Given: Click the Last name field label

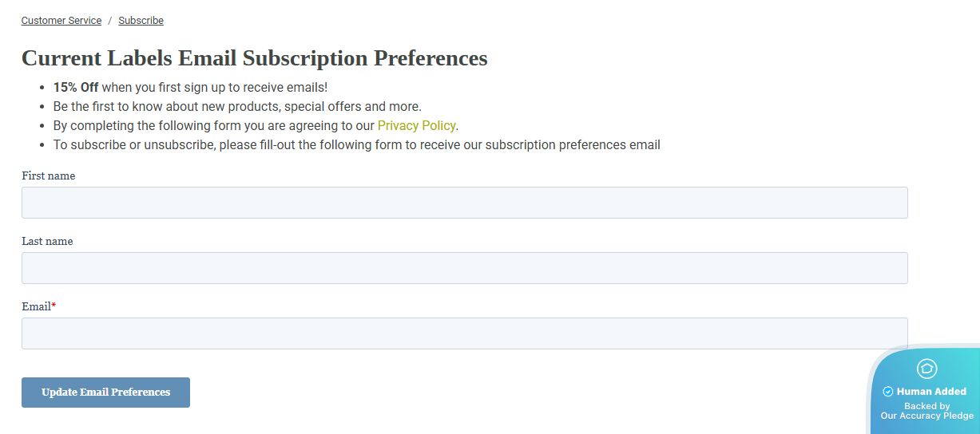Looking at the screenshot, I should (47, 242).
